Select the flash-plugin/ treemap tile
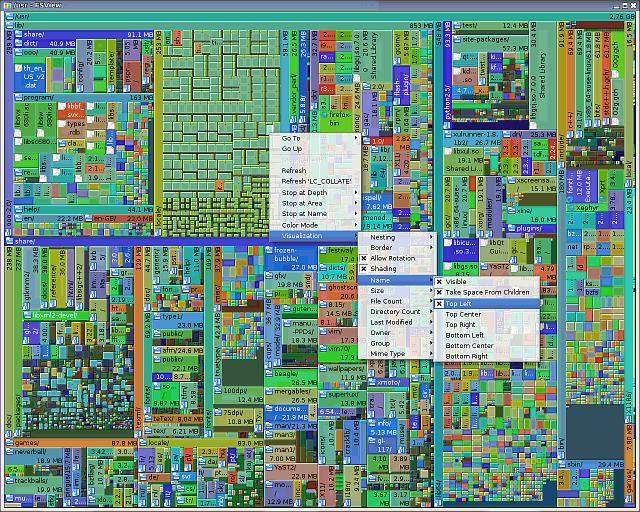 coord(401,87)
